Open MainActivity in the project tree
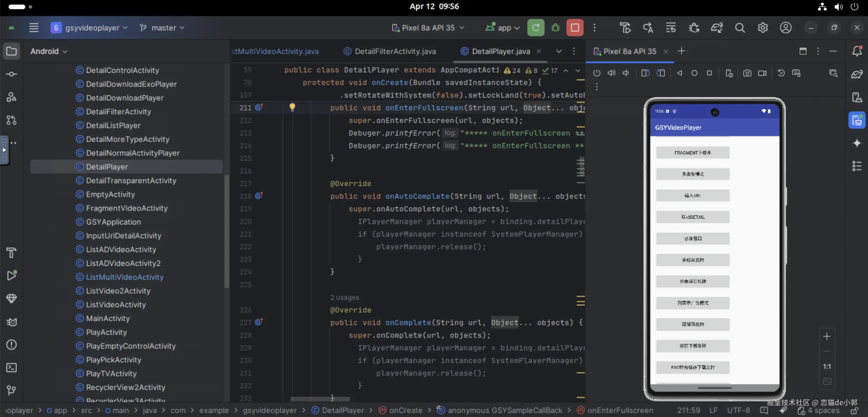Image resolution: width=868 pixels, height=417 pixels. 107,318
